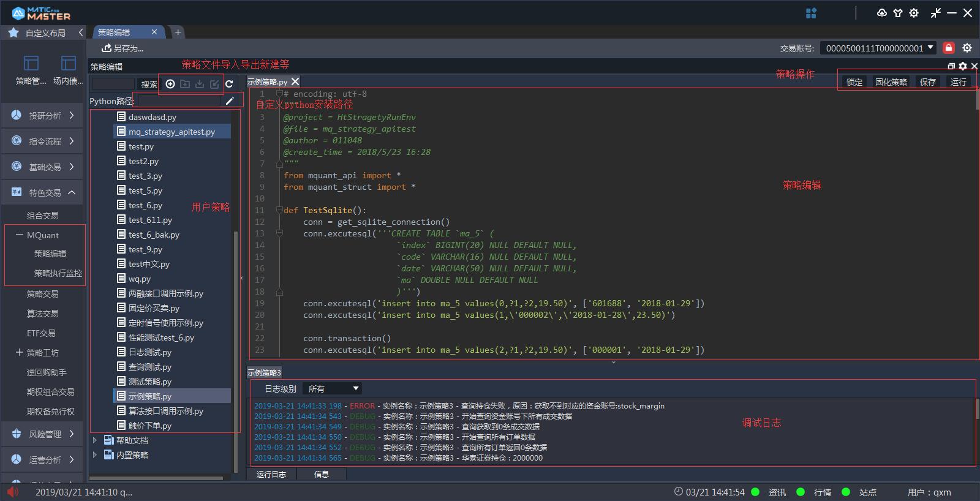Open 策略编辑 under MQuant

click(x=50, y=254)
